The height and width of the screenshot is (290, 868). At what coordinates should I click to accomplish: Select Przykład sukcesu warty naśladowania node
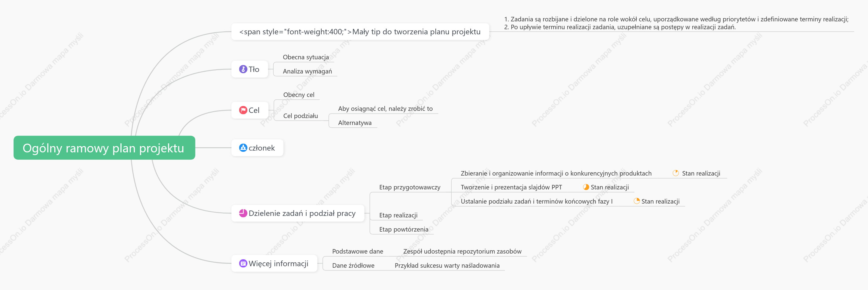tap(447, 265)
